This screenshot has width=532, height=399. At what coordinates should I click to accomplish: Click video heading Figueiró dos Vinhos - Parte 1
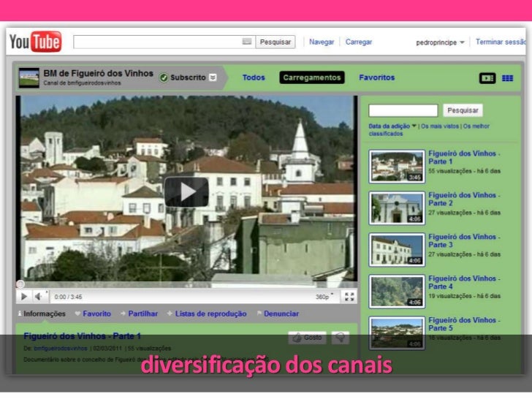point(82,336)
